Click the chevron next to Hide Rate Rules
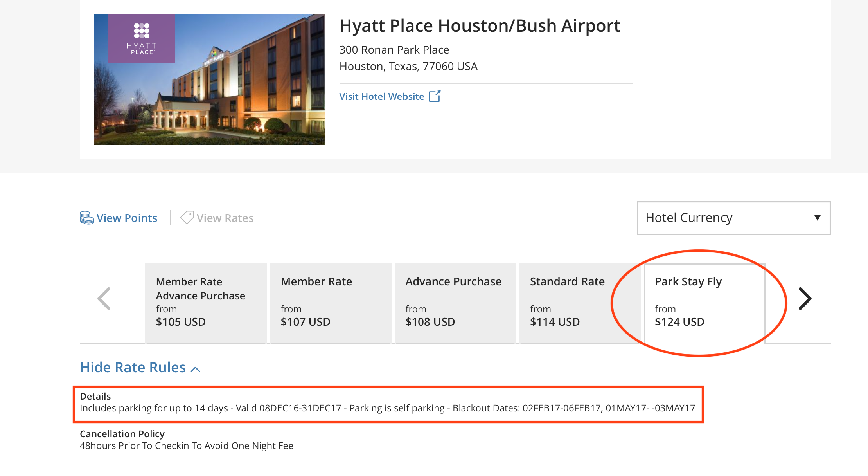Viewport: 868px width, 476px height. (196, 369)
